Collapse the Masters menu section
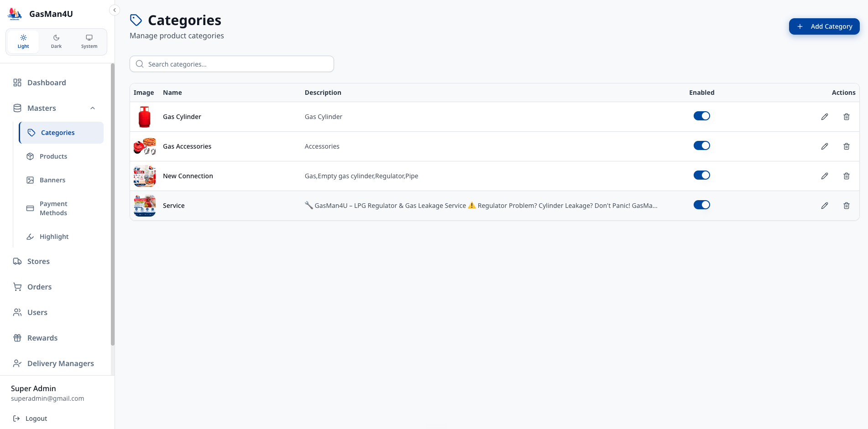 (x=55, y=108)
